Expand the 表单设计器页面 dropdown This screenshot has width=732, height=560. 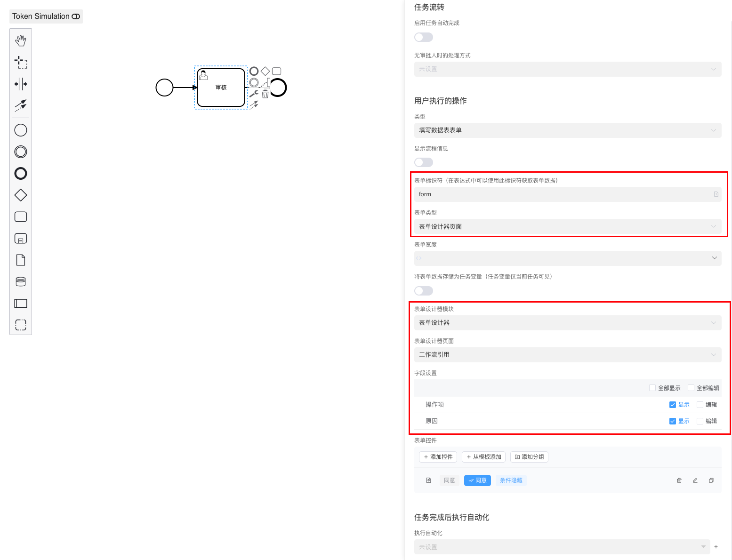[567, 355]
